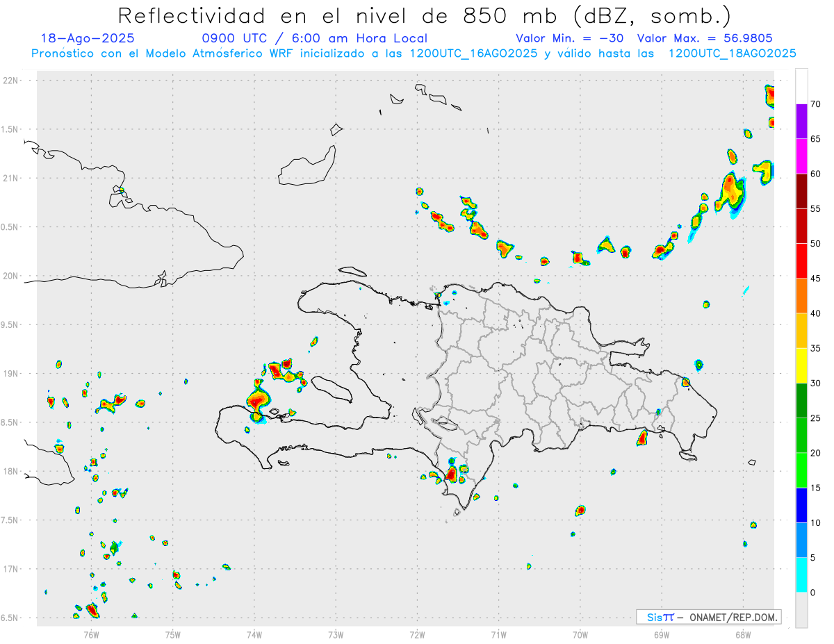Click the '72W' longitude label
The height and width of the screenshot is (644, 834).
(x=417, y=635)
